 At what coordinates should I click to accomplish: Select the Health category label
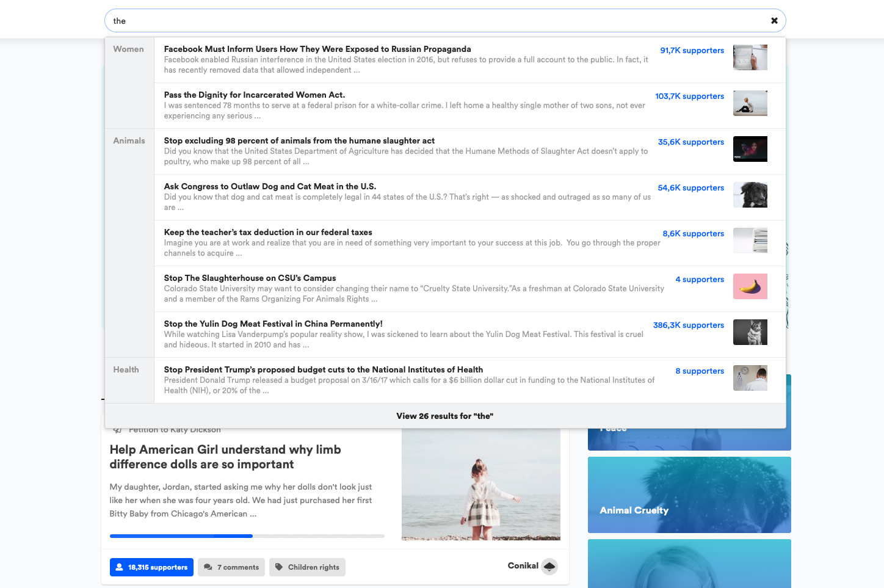coord(126,369)
